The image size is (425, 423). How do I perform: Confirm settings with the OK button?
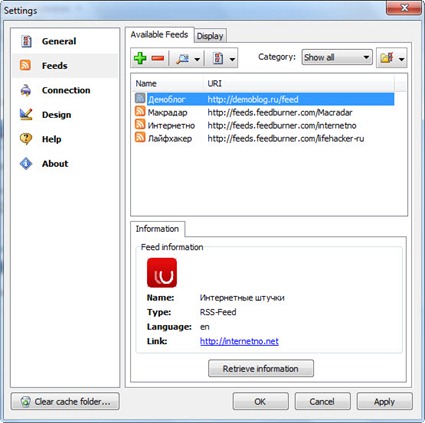260,401
